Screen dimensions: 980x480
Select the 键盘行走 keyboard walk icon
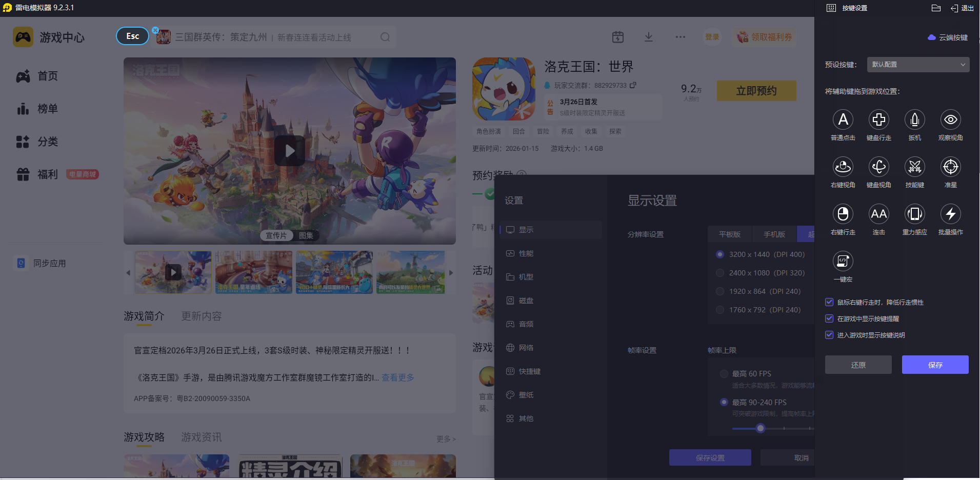(x=879, y=119)
